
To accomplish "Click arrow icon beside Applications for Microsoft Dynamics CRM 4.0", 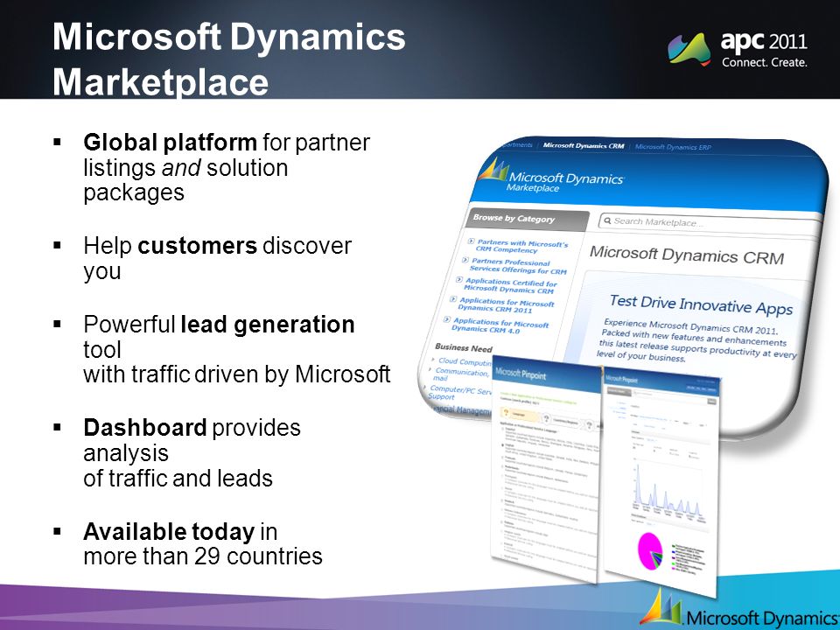I will pyautogui.click(x=447, y=320).
